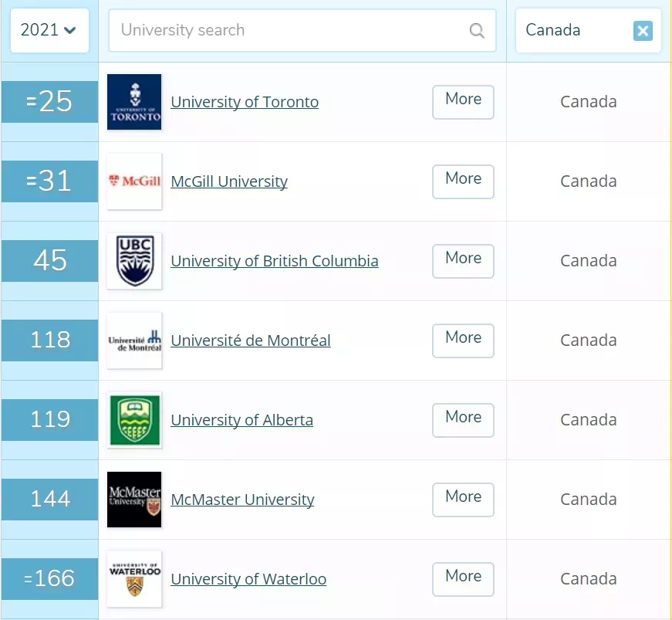The height and width of the screenshot is (620, 672).
Task: Open the University of Toronto link
Action: (245, 102)
